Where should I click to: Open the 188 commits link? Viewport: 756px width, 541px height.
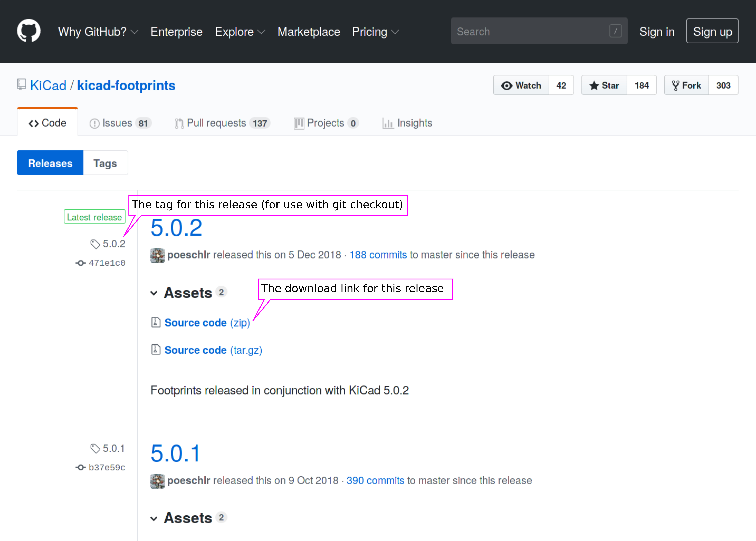click(x=378, y=255)
